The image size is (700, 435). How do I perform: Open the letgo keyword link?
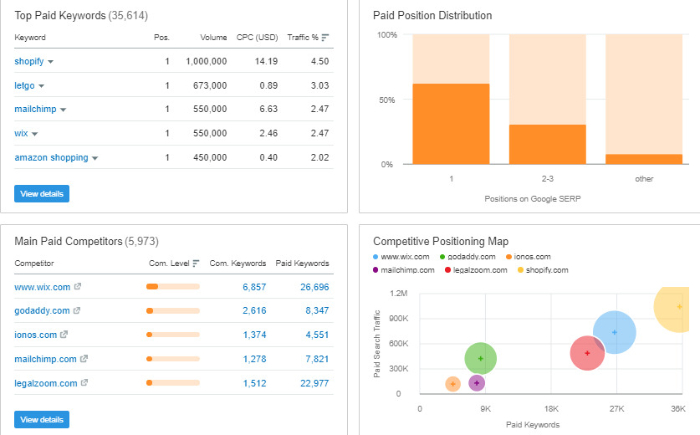tap(24, 85)
